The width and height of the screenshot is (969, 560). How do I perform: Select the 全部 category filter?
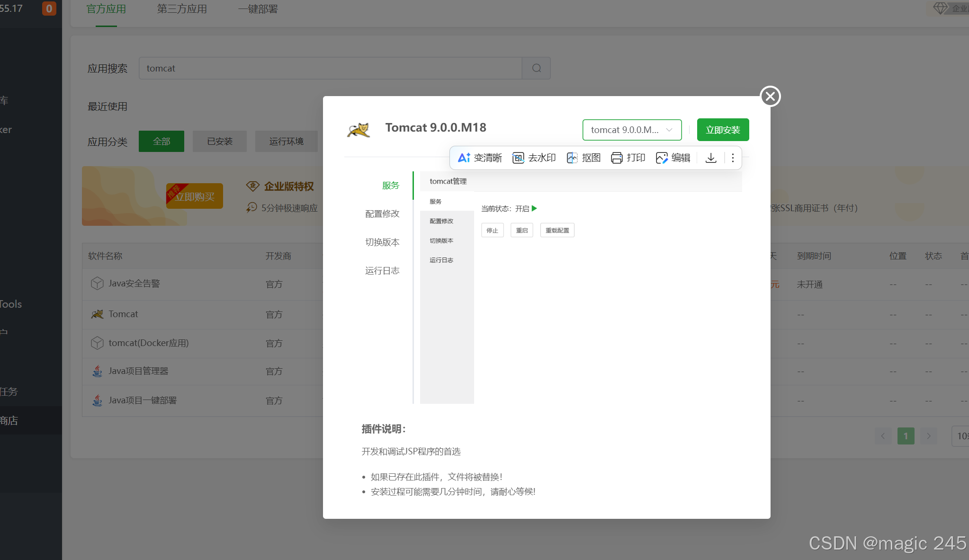coord(161,141)
